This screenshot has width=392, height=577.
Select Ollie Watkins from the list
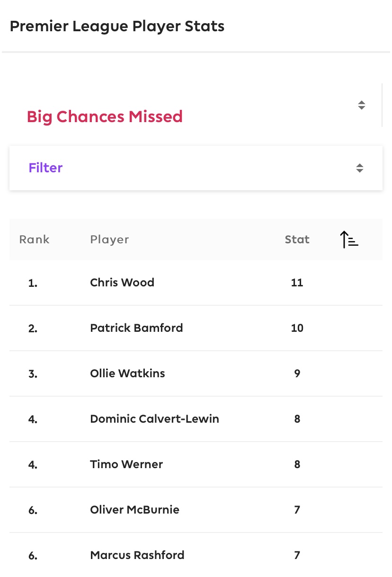[x=127, y=373]
